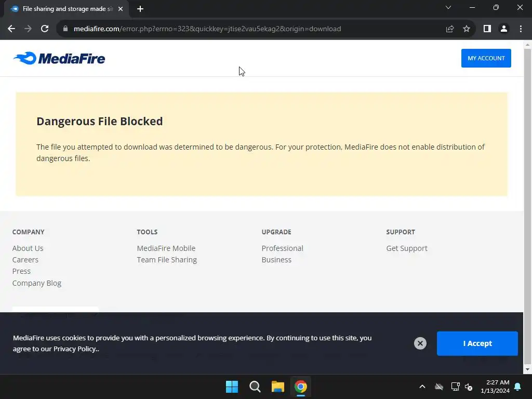Screen dimensions: 532x399
Task: Open the Careers link
Action: click(25, 260)
